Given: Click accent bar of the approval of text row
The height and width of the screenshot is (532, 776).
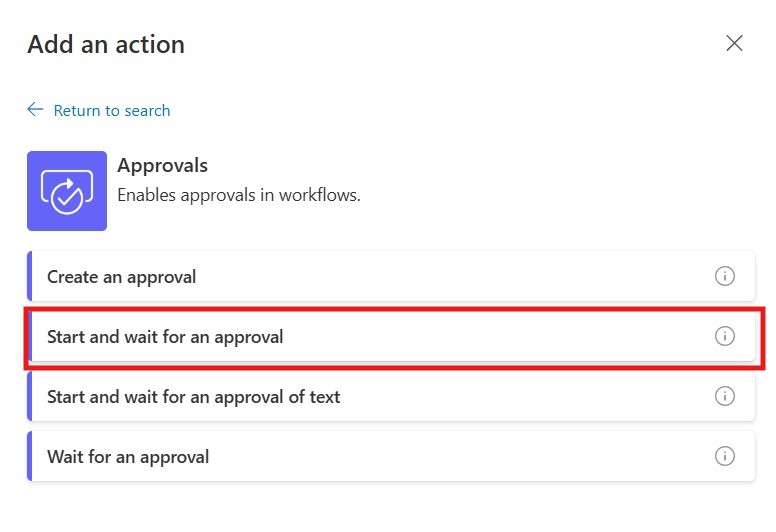Looking at the screenshot, I should pos(30,397).
